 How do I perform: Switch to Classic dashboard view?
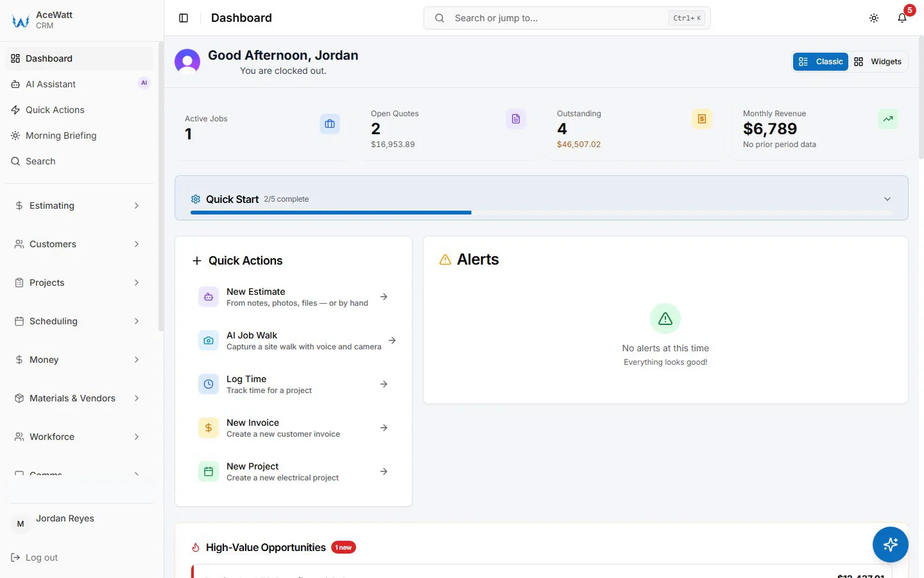pos(821,62)
